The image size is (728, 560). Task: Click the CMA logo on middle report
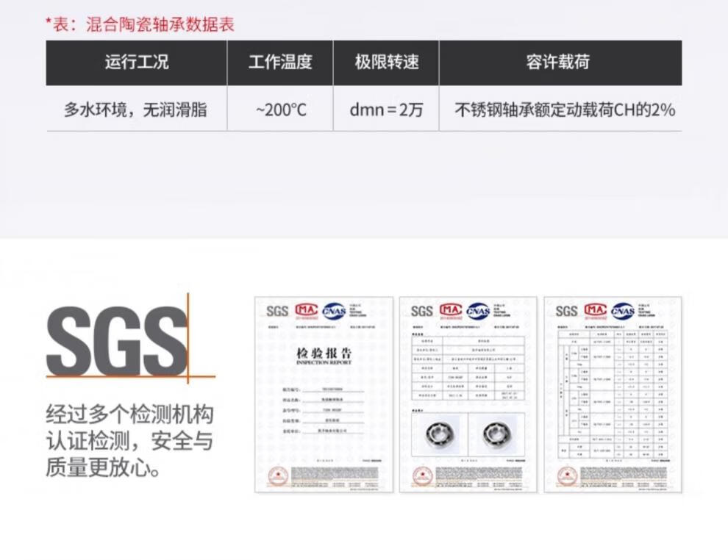coord(451,310)
